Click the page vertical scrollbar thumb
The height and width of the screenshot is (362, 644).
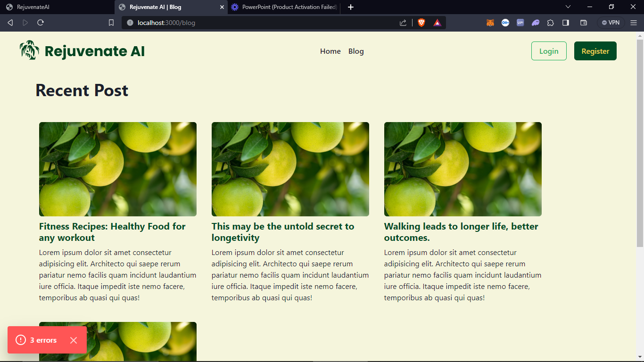(640, 143)
